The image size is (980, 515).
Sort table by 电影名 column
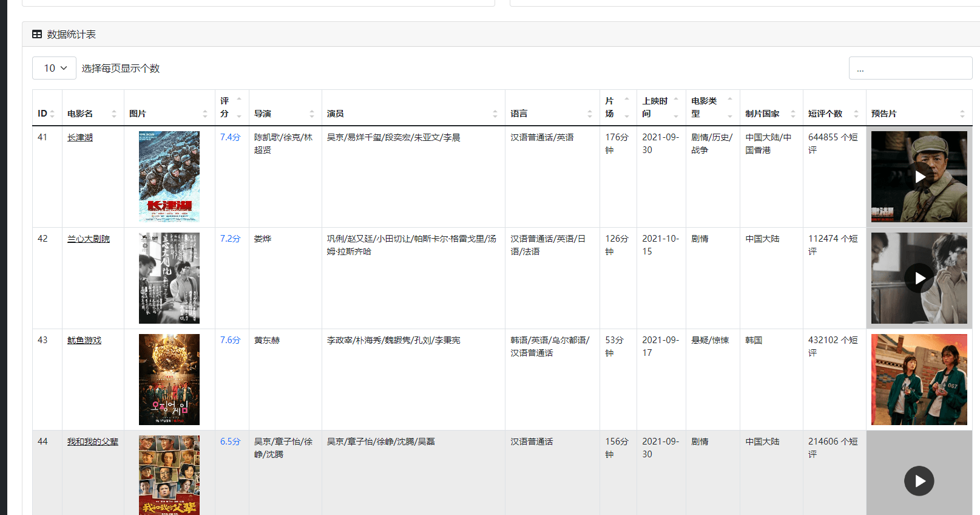[93, 108]
